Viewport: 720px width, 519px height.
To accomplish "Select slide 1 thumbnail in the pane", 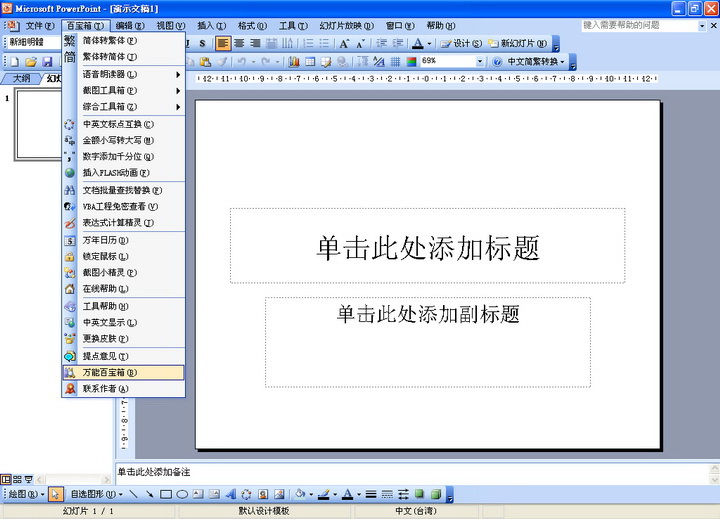I will (x=39, y=125).
